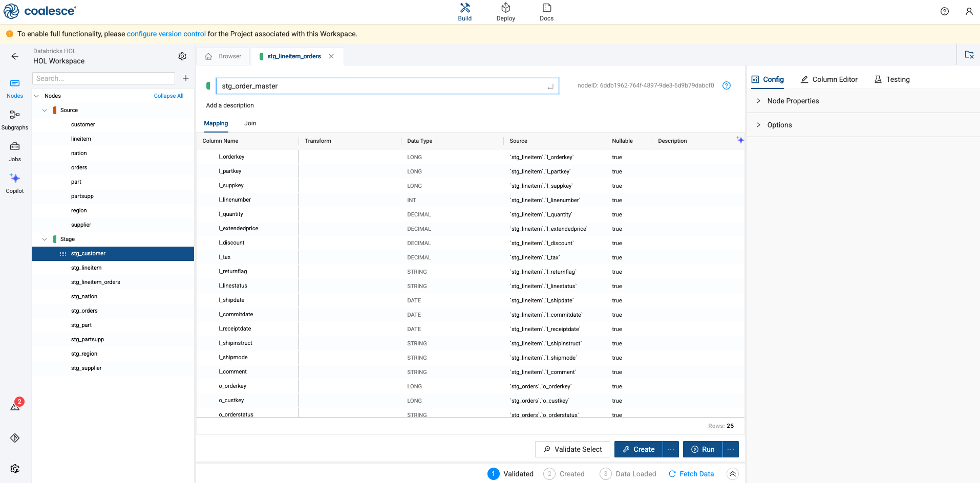
Task: Click the Create button
Action: coord(638,449)
